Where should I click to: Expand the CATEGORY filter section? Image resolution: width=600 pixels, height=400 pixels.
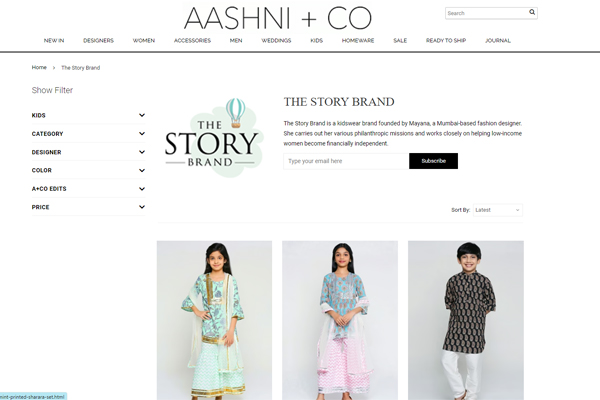tap(88, 134)
